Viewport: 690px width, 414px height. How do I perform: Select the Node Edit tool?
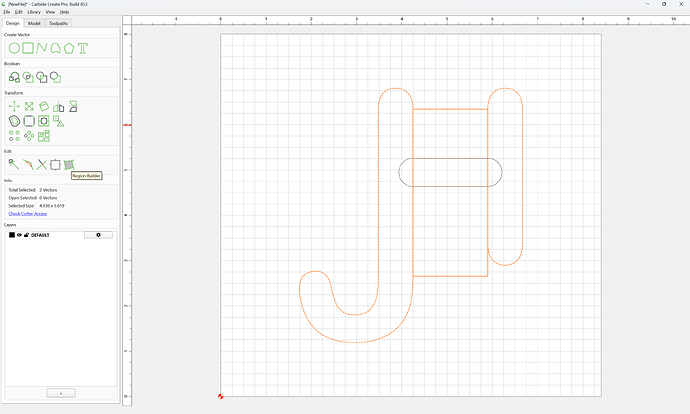[x=14, y=165]
